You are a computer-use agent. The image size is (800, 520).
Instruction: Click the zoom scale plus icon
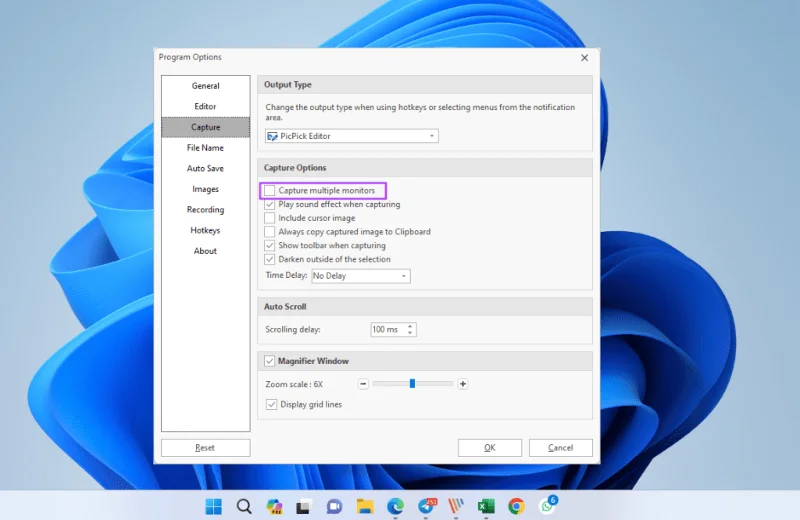tap(463, 384)
